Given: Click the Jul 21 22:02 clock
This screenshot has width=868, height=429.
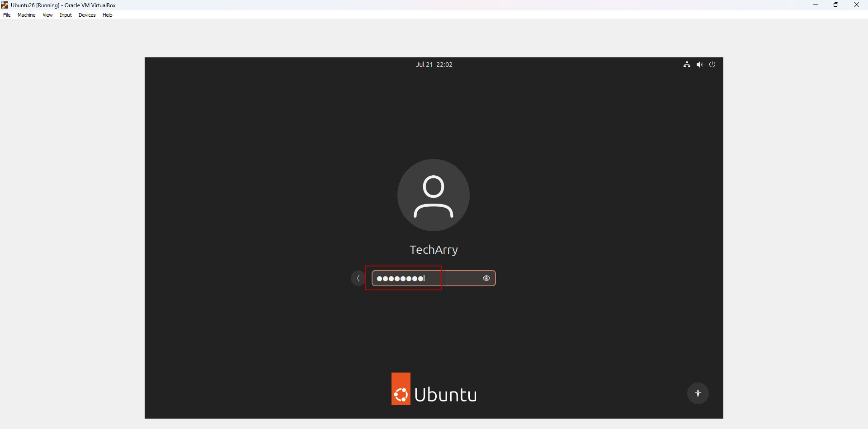Looking at the screenshot, I should [x=434, y=65].
